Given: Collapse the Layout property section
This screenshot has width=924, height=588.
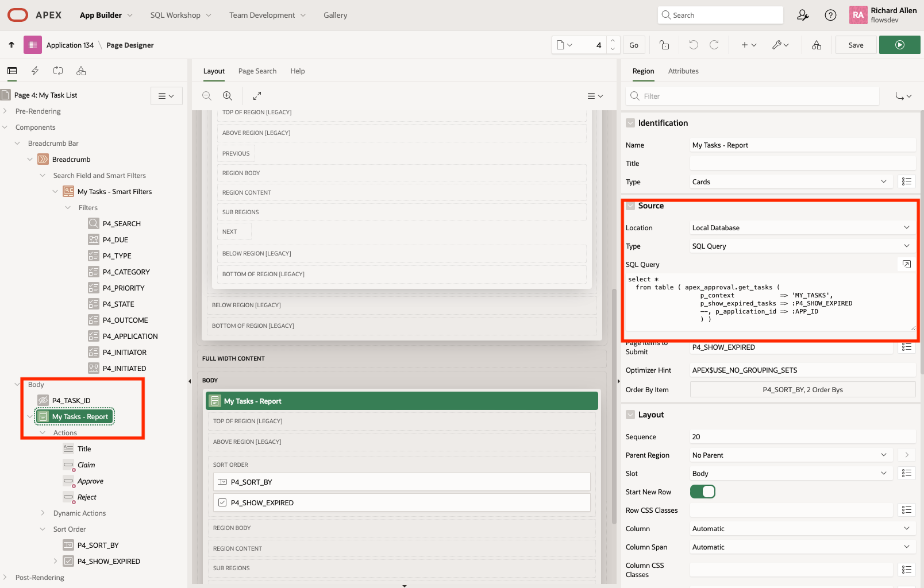Looking at the screenshot, I should (630, 415).
